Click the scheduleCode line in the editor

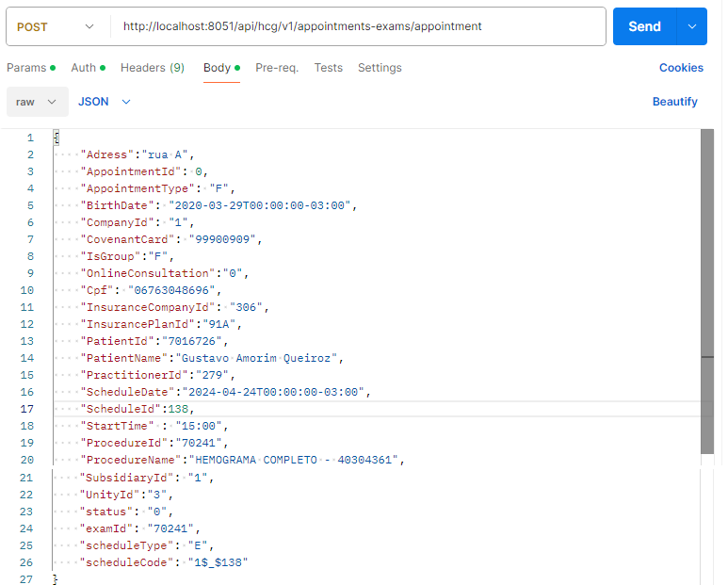point(167,561)
